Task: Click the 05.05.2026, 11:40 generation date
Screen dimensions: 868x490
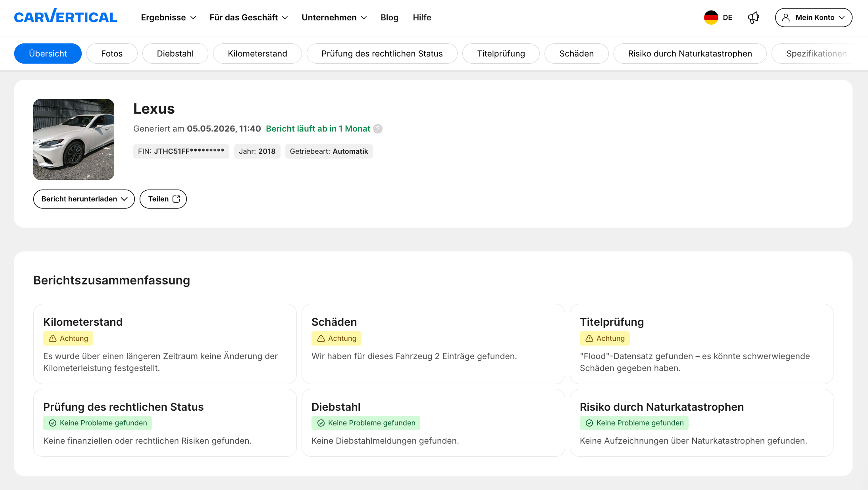Action: [x=224, y=129]
